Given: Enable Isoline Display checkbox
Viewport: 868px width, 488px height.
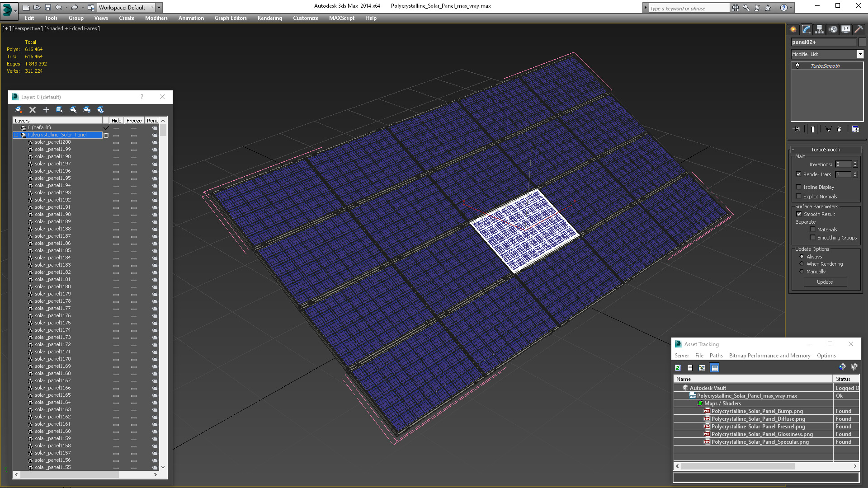Looking at the screenshot, I should [798, 187].
